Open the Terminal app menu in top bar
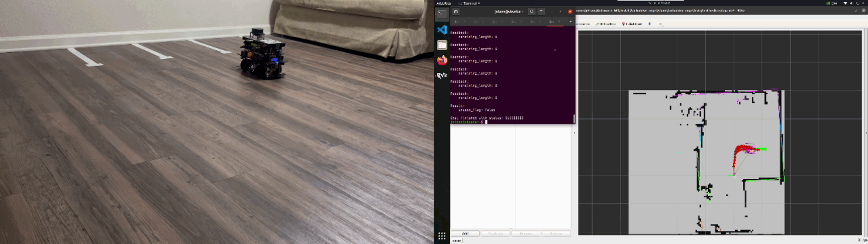Viewport: 868px width, 244px height. (469, 3)
